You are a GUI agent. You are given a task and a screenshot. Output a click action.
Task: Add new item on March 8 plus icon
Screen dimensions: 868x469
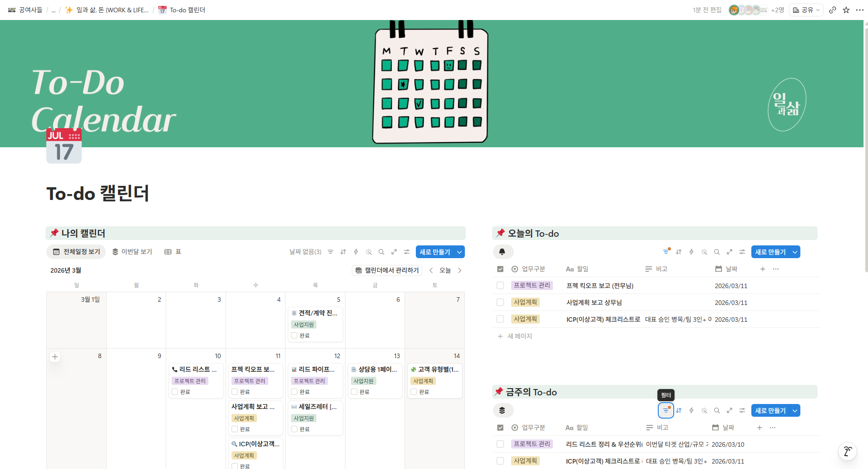(x=55, y=357)
